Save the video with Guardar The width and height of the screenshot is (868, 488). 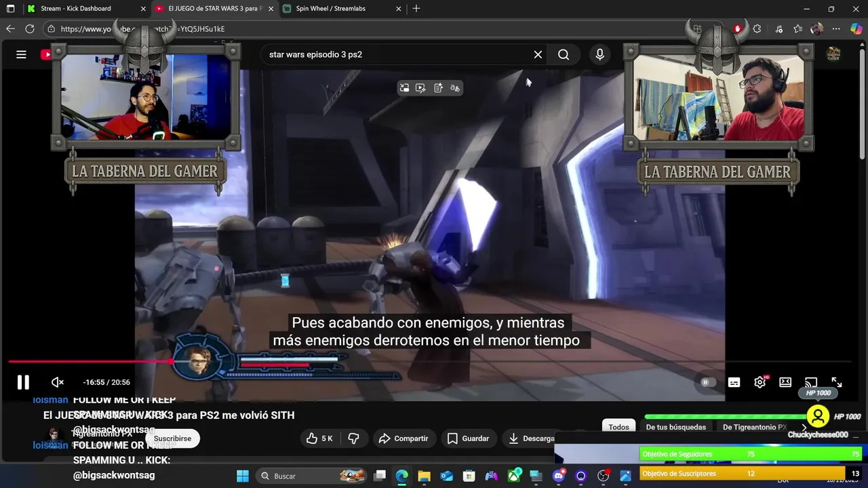coord(468,439)
